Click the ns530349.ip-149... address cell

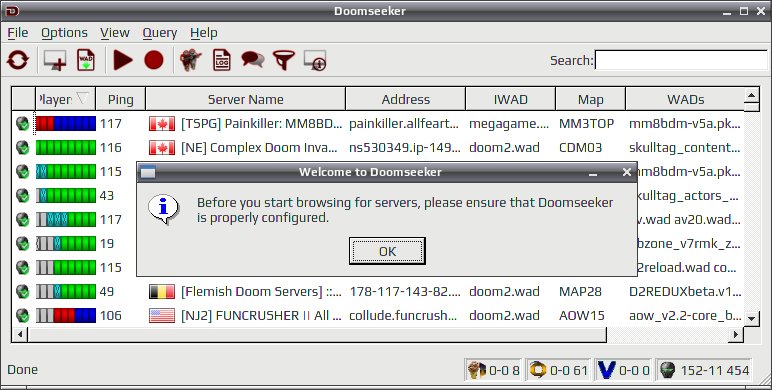click(x=405, y=148)
